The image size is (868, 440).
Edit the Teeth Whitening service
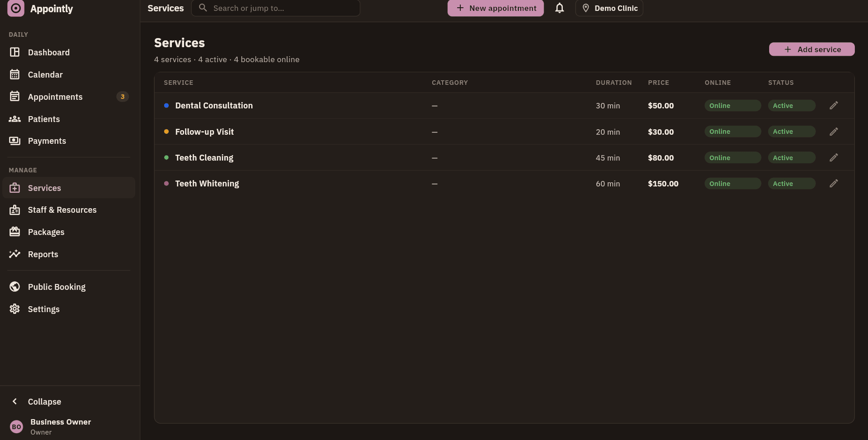834,183
